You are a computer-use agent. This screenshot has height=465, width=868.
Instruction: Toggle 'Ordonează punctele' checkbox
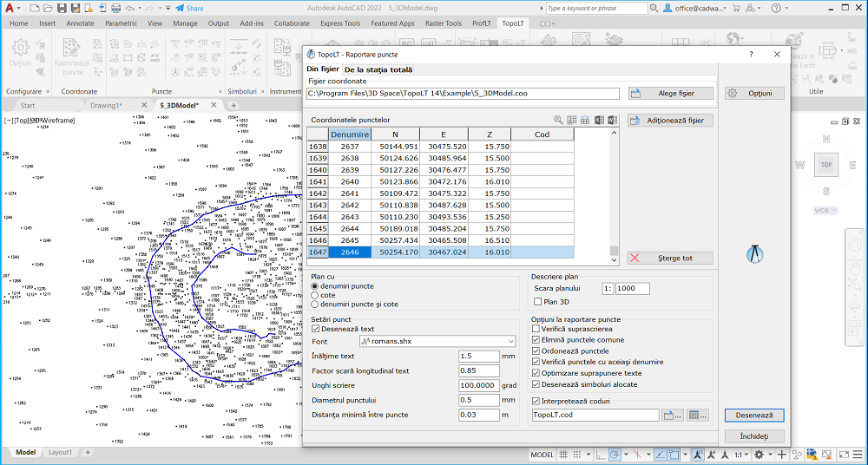point(536,351)
